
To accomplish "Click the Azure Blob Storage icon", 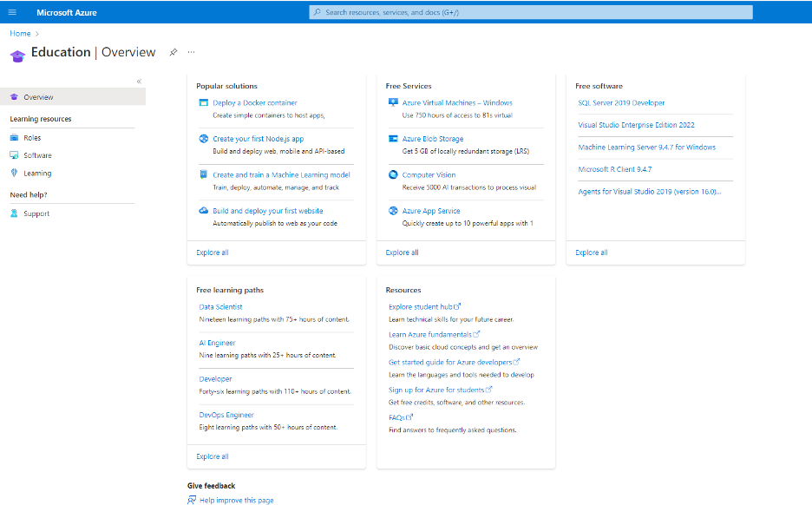I will [x=393, y=139].
